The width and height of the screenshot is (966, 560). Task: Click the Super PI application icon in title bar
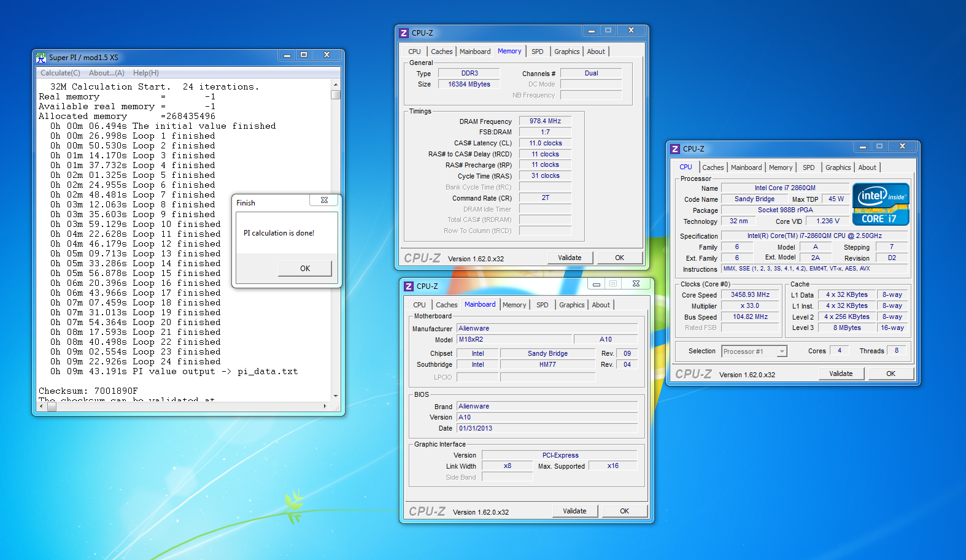(41, 57)
